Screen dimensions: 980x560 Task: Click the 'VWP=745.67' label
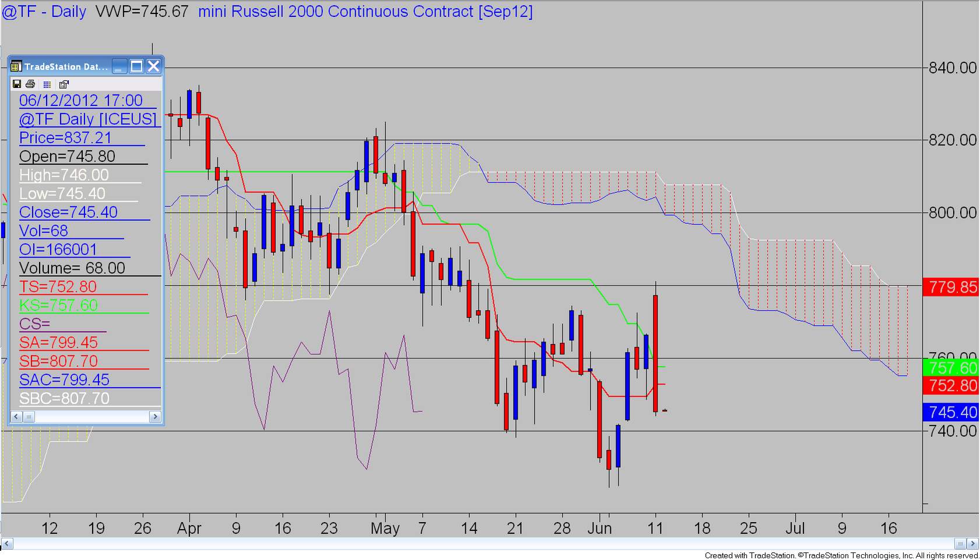click(142, 12)
